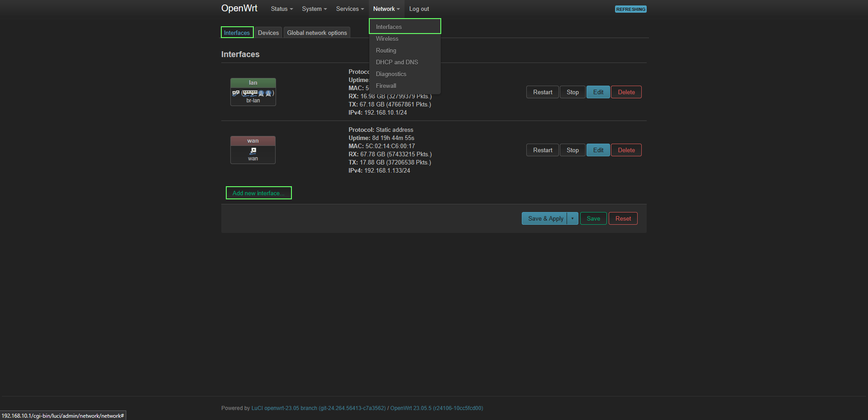Delete the wan interface
Viewport: 868px width, 420px height.
626,150
